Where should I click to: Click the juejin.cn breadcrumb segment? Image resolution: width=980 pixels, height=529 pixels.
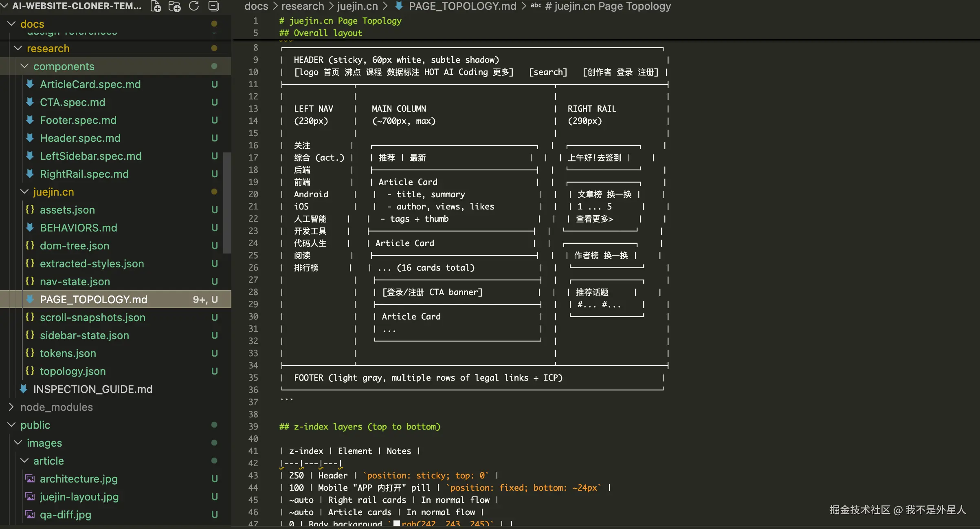[358, 6]
